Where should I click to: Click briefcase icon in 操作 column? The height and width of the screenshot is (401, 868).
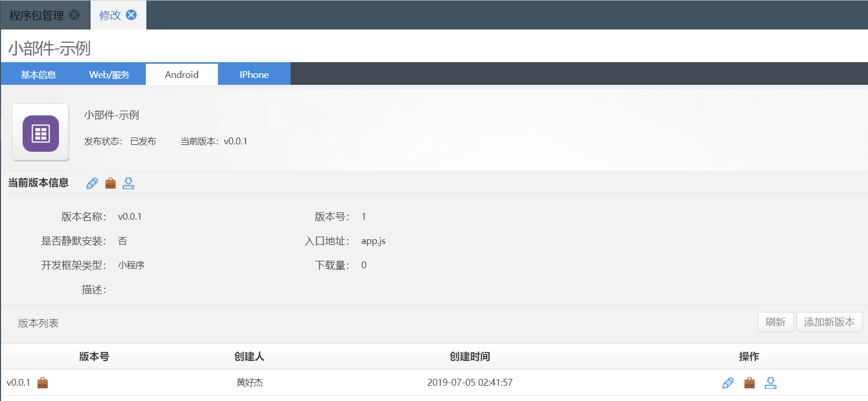[750, 383]
